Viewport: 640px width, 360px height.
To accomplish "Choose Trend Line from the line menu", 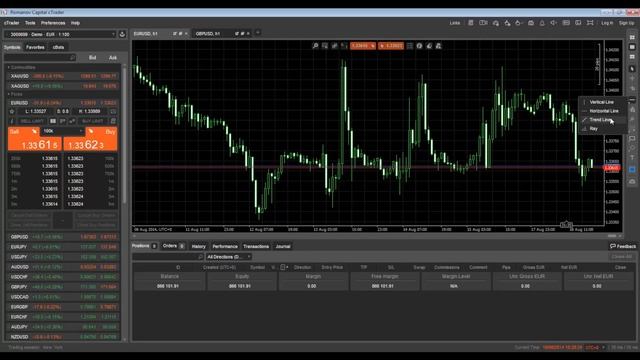I will pyautogui.click(x=603, y=120).
